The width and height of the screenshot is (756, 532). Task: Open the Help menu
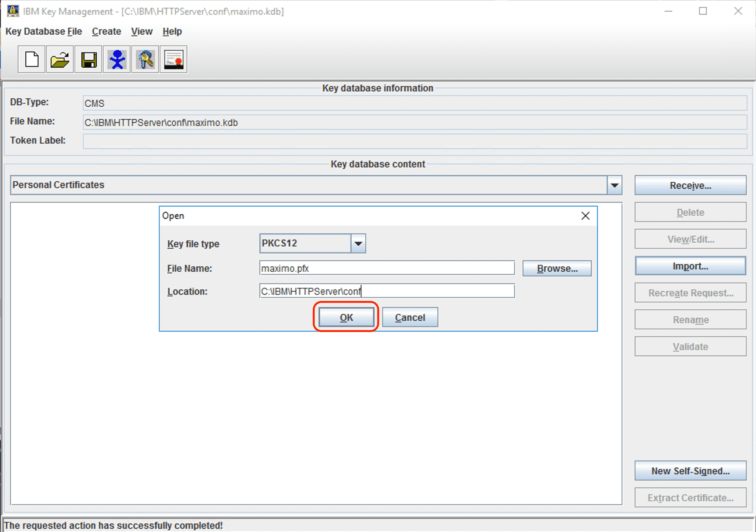pos(172,31)
